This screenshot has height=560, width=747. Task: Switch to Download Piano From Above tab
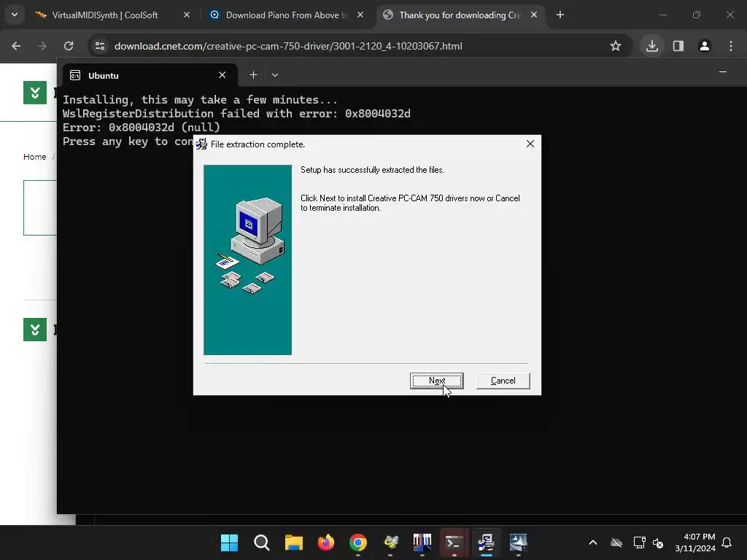[286, 15]
